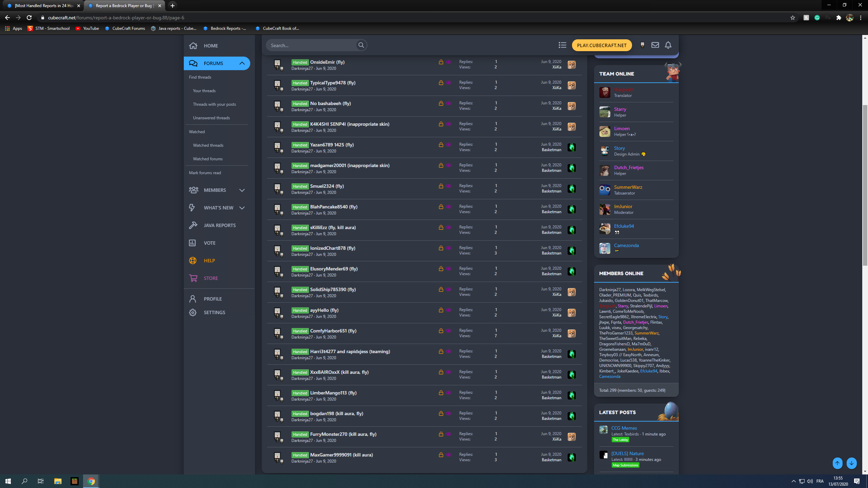Open the Store cart icon
868x488 pixels.
click(x=193, y=278)
